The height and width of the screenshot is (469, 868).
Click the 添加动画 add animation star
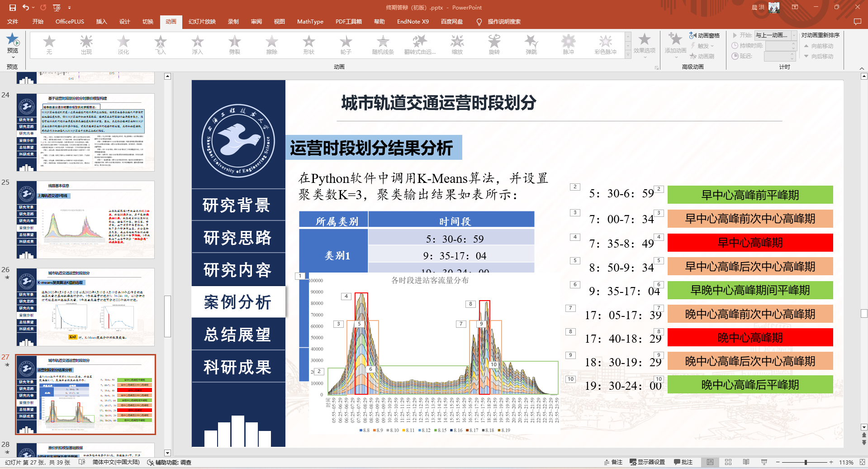[675, 39]
